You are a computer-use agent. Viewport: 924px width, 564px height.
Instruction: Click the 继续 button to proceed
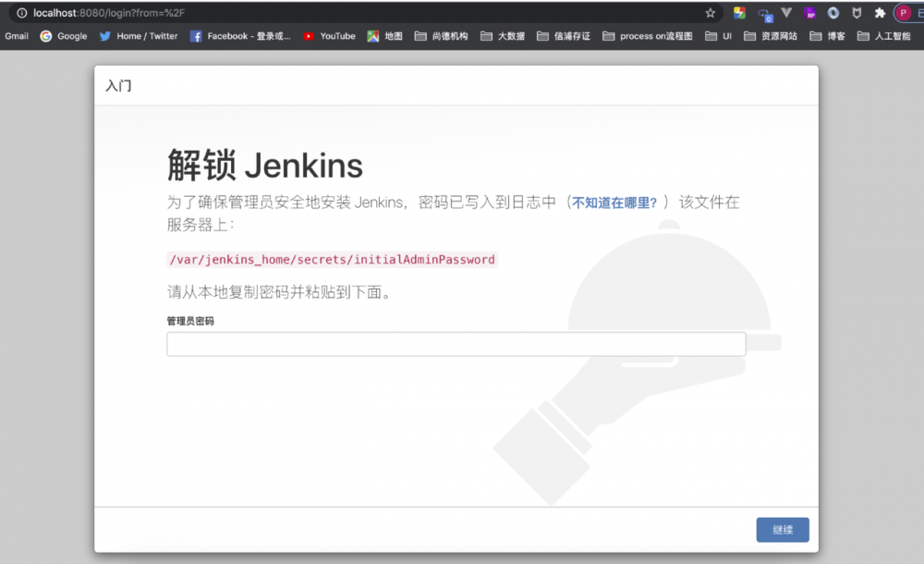click(783, 530)
